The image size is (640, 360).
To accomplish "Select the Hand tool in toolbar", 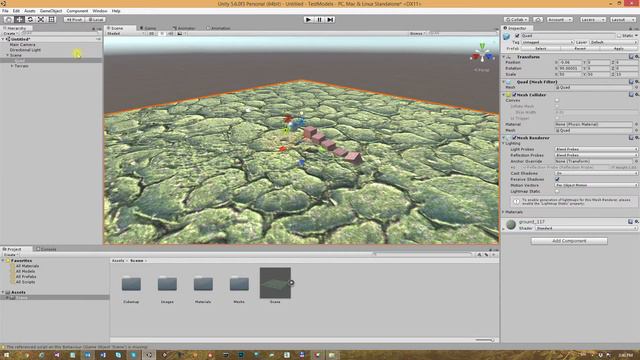I will (8, 20).
